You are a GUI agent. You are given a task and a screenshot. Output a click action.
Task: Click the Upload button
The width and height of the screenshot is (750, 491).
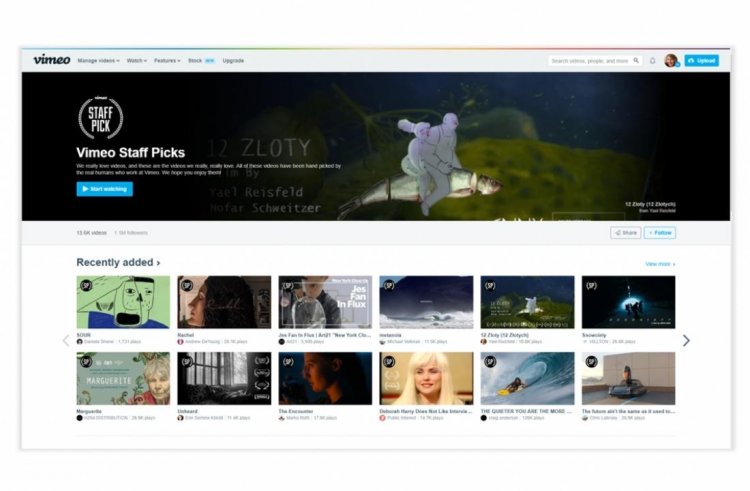[701, 61]
